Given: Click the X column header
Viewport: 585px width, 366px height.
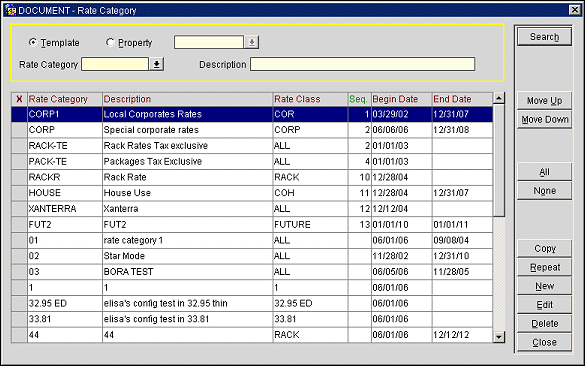Looking at the screenshot, I should coord(19,99).
